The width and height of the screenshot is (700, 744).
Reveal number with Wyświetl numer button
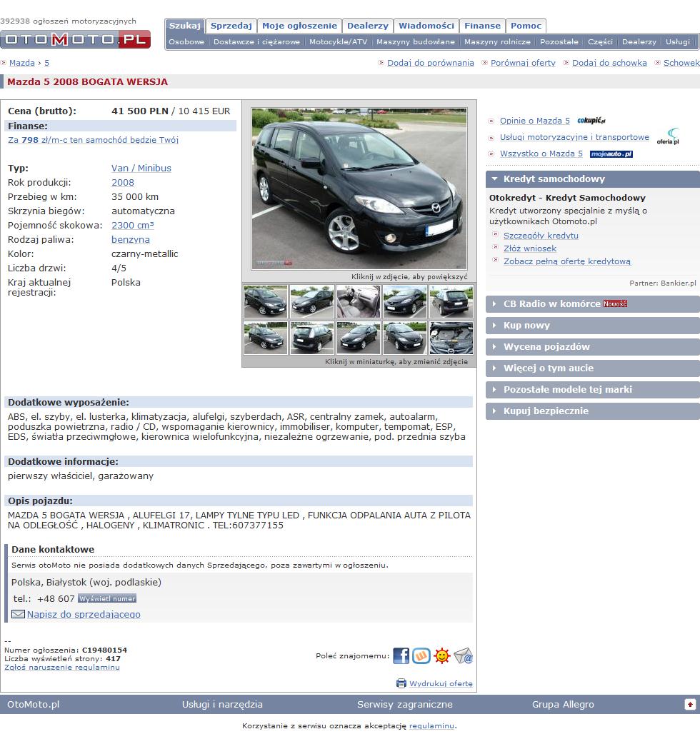[x=107, y=598]
